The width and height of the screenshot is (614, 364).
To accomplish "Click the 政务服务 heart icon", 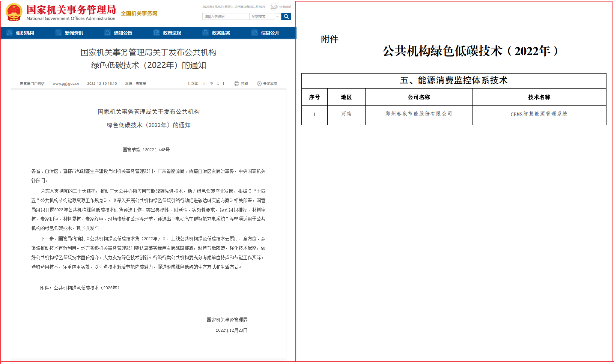I will tap(206, 33).
